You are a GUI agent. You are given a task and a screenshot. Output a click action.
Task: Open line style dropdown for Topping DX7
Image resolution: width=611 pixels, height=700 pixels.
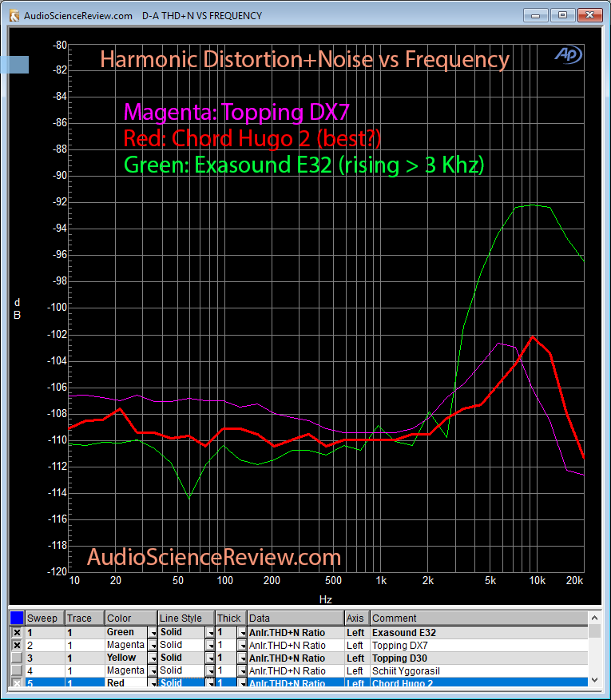point(210,645)
